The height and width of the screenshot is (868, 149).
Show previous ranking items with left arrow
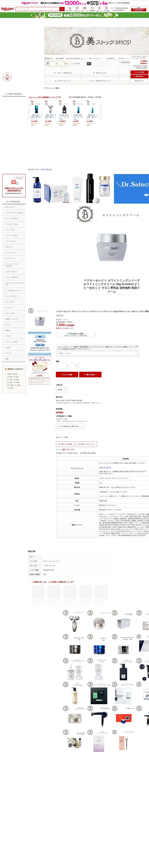coord(29,112)
